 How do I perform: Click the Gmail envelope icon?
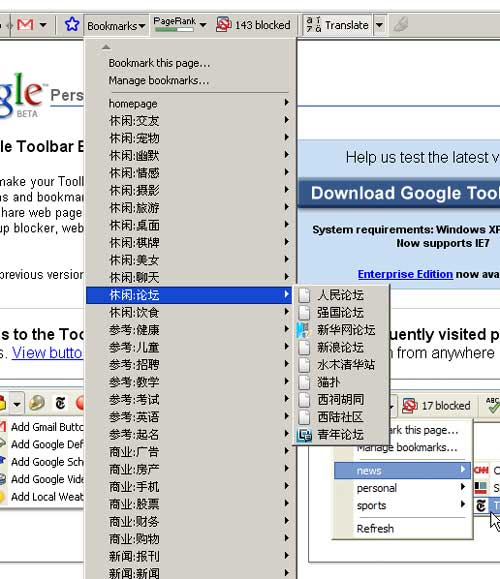tap(25, 25)
